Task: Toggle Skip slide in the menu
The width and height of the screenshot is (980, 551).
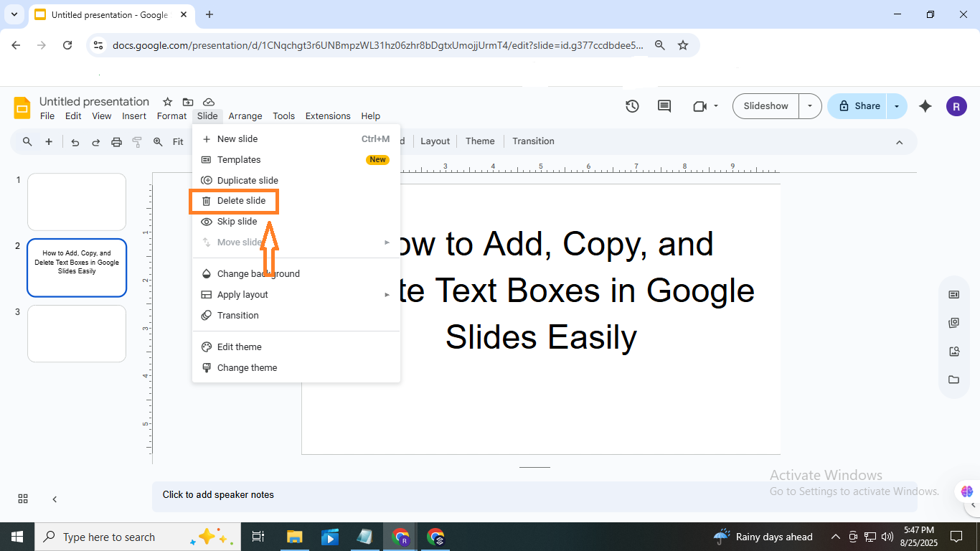Action: [237, 222]
